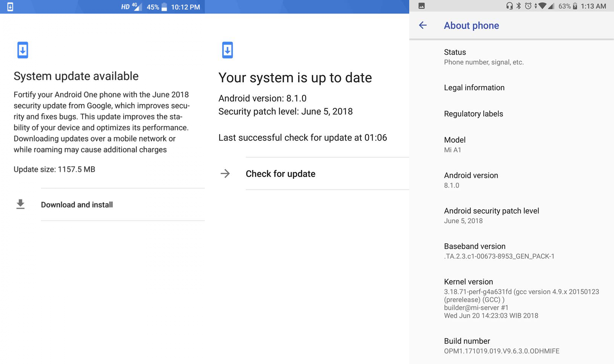This screenshot has height=364, width=614.
Task: Tap Build number entry
Action: pos(501,346)
